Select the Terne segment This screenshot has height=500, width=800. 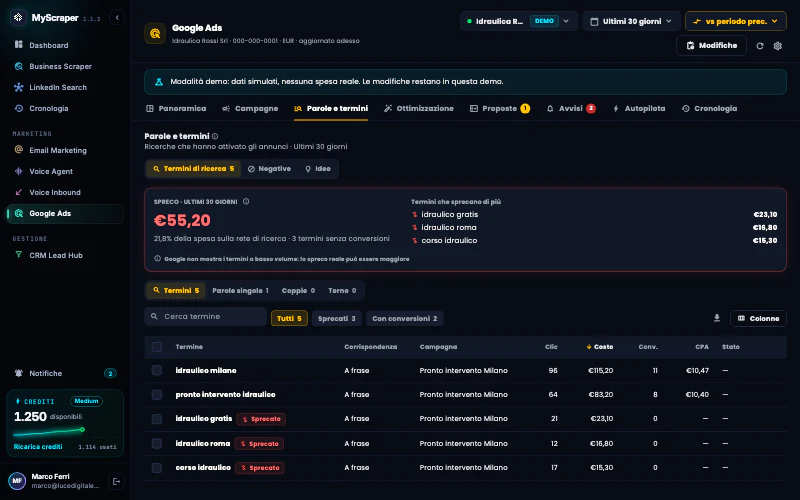[x=342, y=291]
